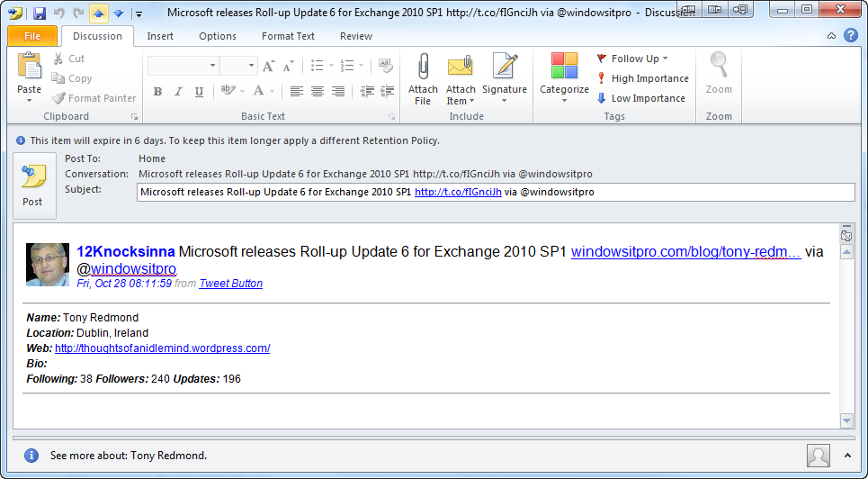Open Basic Text dialog launcher
This screenshot has height=479, width=868.
(x=392, y=117)
